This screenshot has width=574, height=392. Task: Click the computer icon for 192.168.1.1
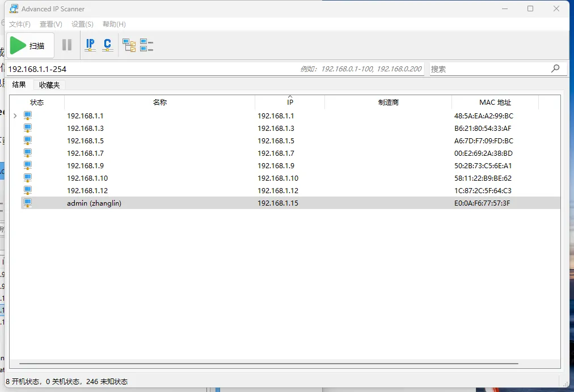click(28, 116)
